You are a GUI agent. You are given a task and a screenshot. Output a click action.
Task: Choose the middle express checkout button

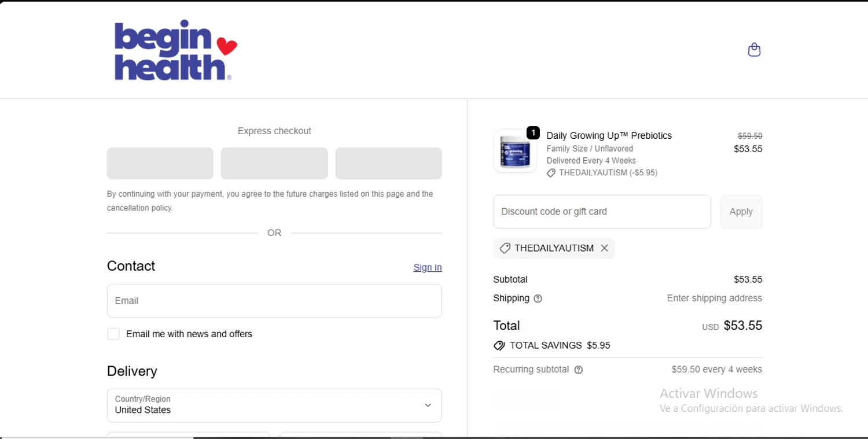coord(274,163)
